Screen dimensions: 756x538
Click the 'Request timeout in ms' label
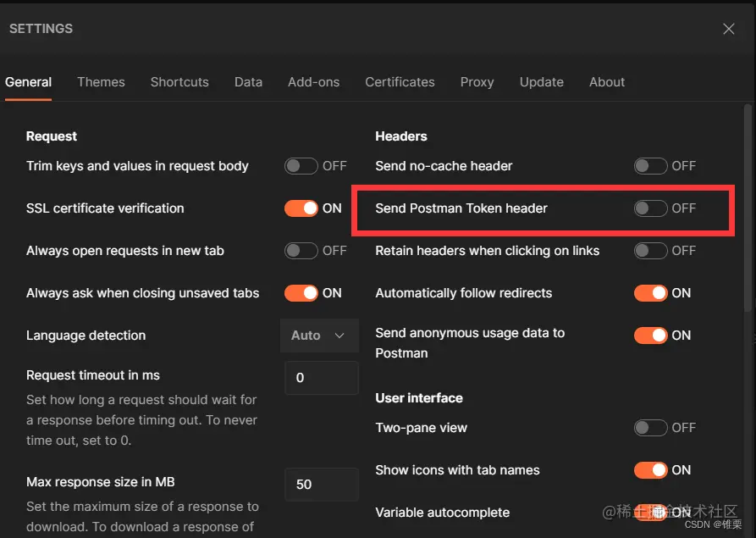point(92,375)
